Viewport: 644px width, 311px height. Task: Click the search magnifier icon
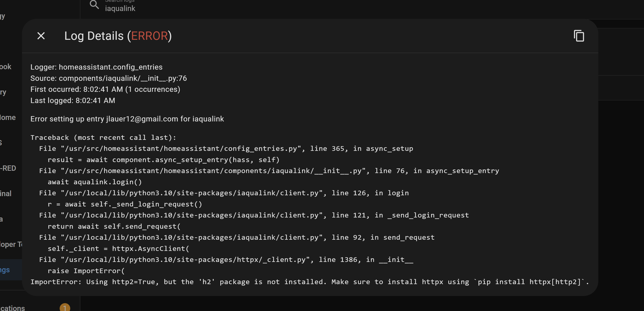click(94, 4)
